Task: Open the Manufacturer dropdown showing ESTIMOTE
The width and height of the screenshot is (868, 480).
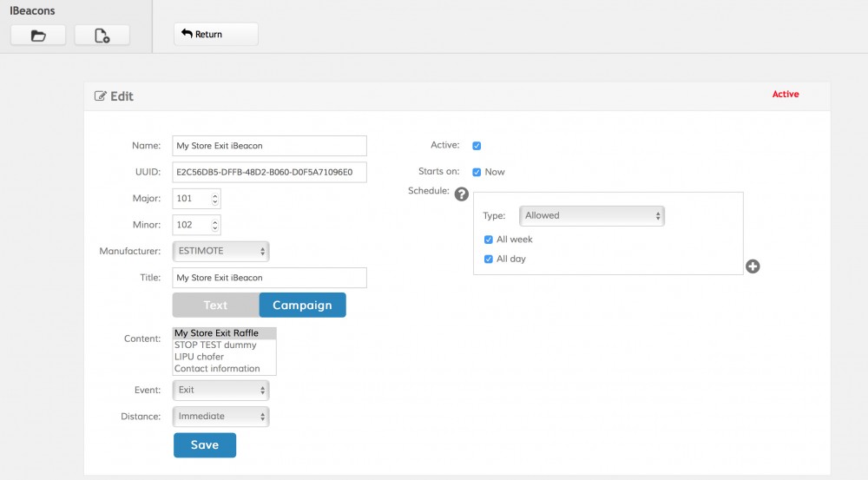Action: tap(221, 251)
